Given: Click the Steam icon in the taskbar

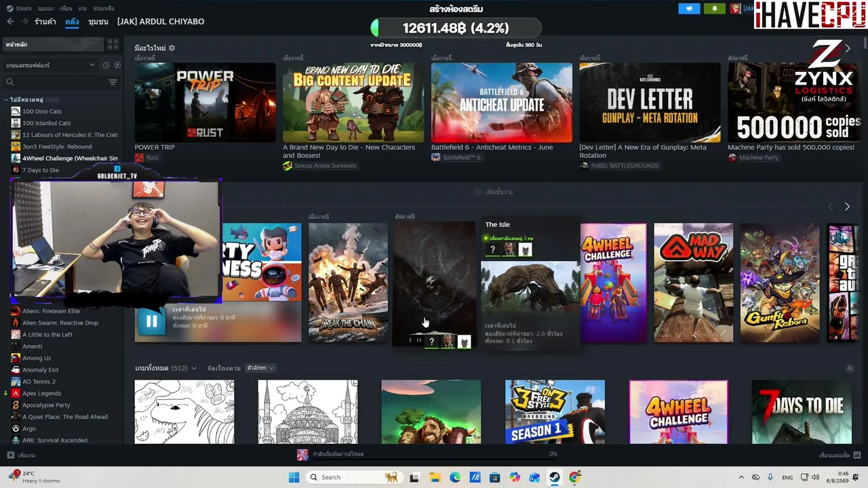Looking at the screenshot, I should pos(555,477).
